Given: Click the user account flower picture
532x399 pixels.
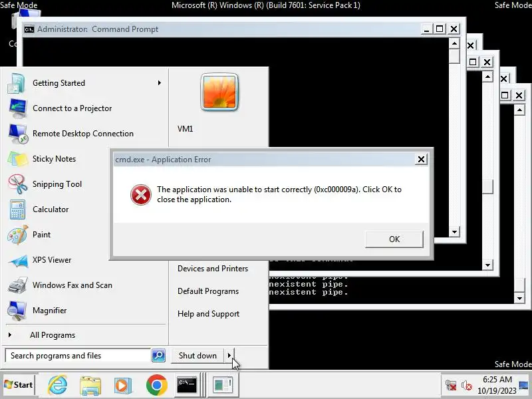Looking at the screenshot, I should tap(219, 92).
